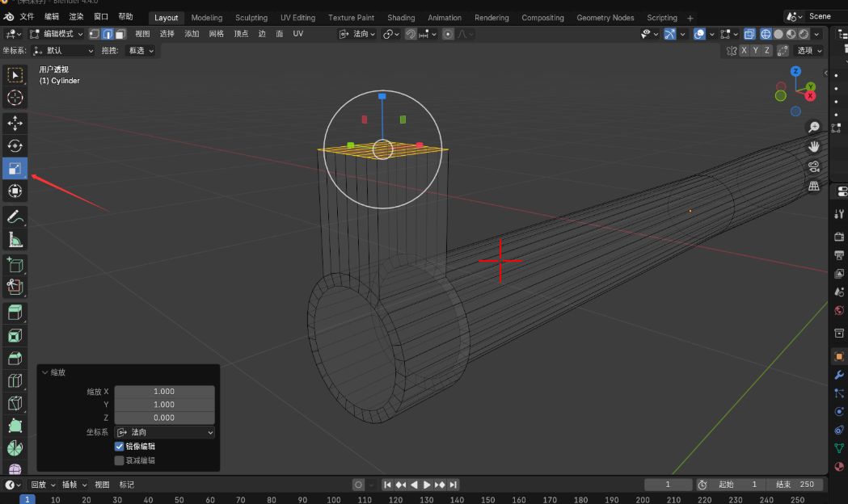Switch to the Sculpting workspace tab
Viewport: 848px width, 504px height.
pyautogui.click(x=251, y=18)
